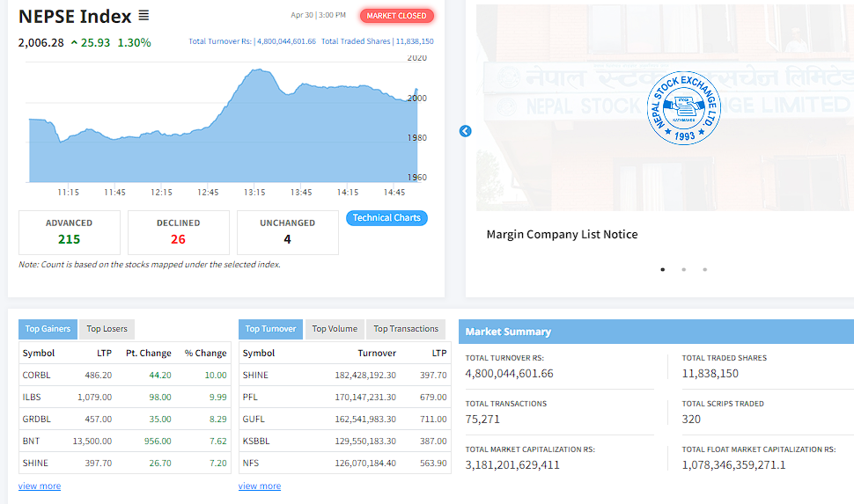The image size is (854, 504).
Task: Click CORBL point change 44.20
Action: [160, 375]
